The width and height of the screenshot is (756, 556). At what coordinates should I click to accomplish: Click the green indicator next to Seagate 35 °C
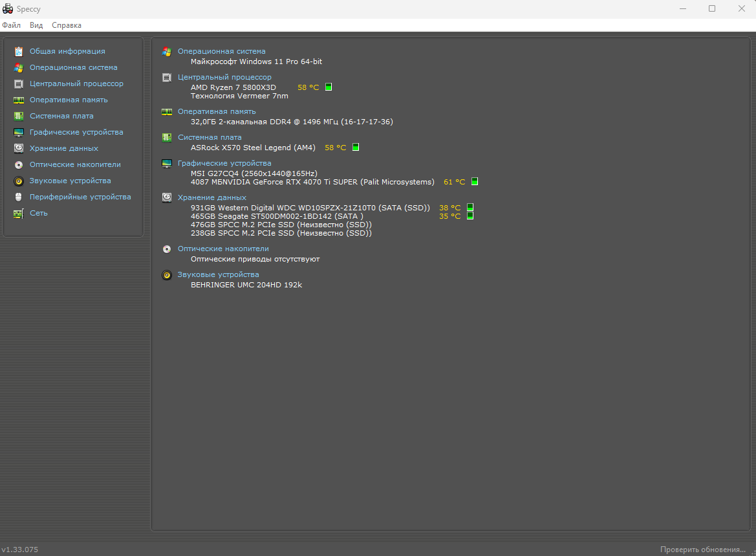pos(470,216)
